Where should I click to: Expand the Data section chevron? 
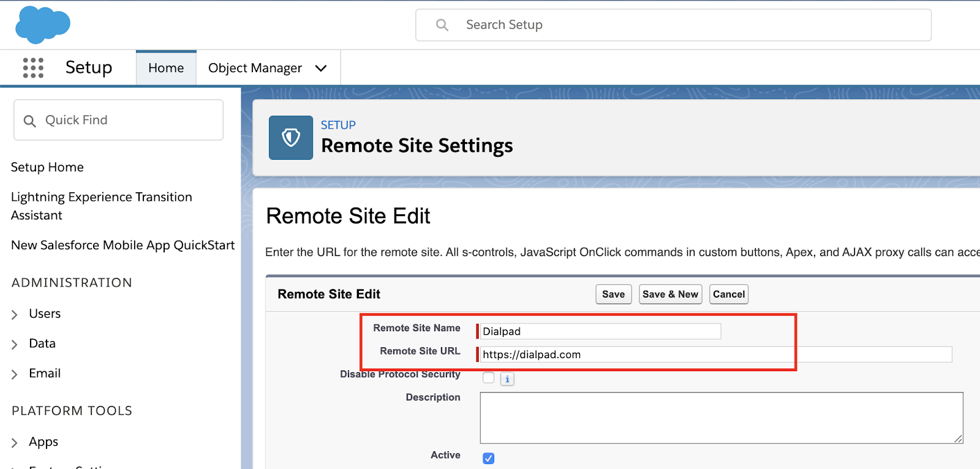click(x=15, y=345)
